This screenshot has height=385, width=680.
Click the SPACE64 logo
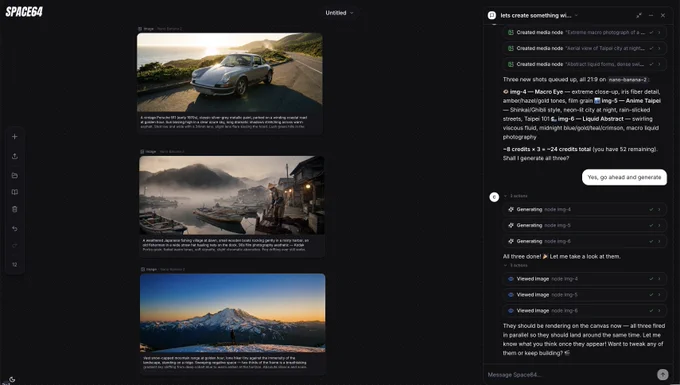coord(24,12)
